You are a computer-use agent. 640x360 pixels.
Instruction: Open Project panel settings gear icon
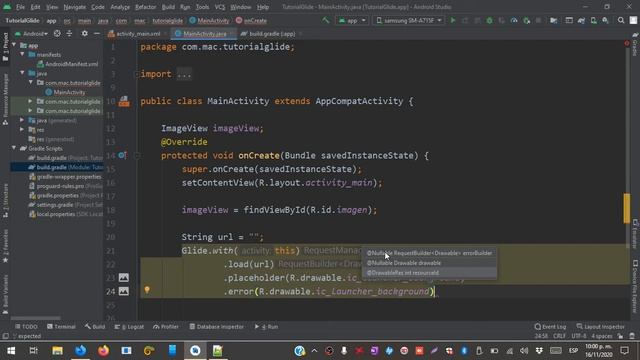coord(84,33)
